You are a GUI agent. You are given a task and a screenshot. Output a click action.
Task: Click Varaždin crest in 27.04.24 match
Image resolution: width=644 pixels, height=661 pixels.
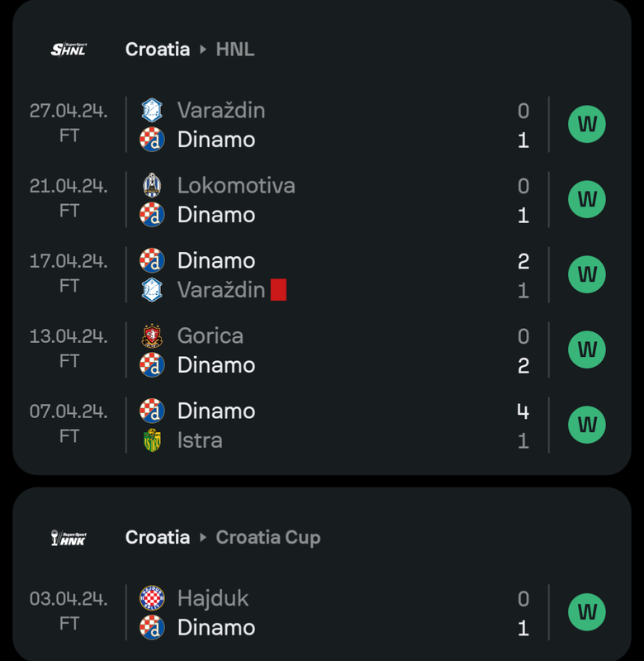[152, 111]
